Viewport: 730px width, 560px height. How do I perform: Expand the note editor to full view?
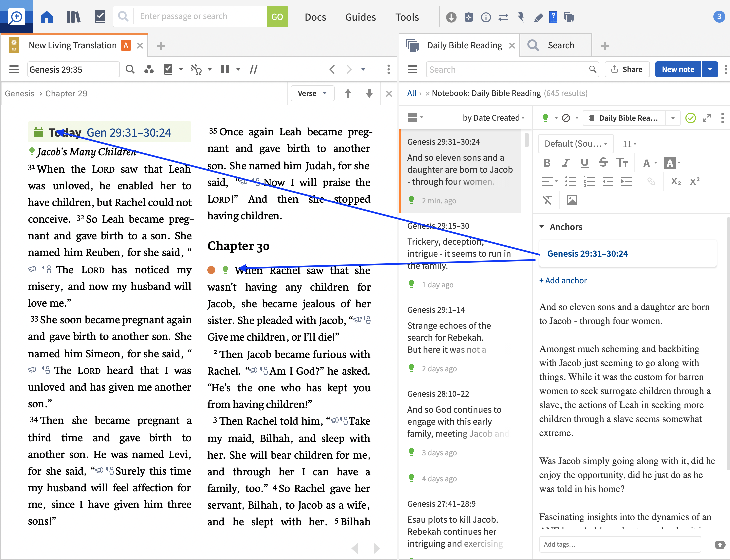point(707,118)
